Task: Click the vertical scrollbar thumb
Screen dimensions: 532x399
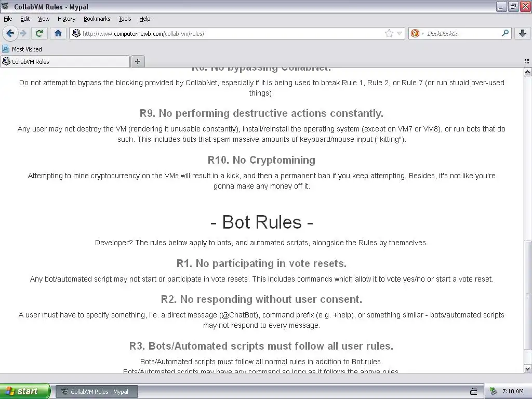Action: (528, 295)
